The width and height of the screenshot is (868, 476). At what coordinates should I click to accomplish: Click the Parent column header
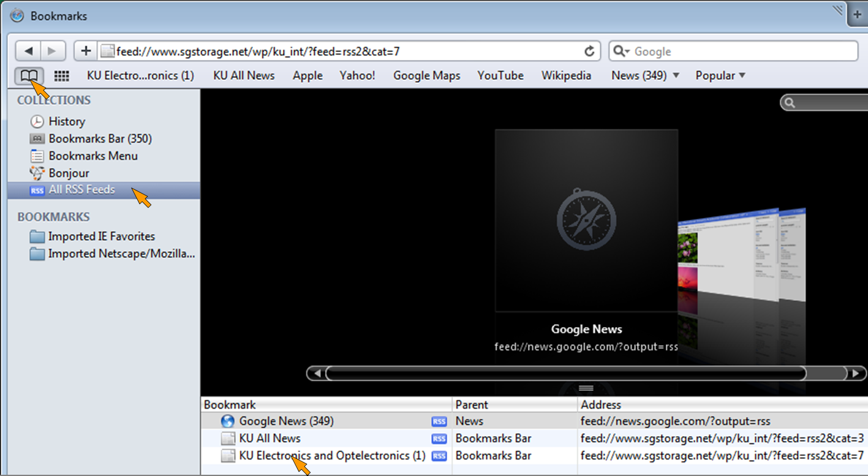(x=515, y=404)
